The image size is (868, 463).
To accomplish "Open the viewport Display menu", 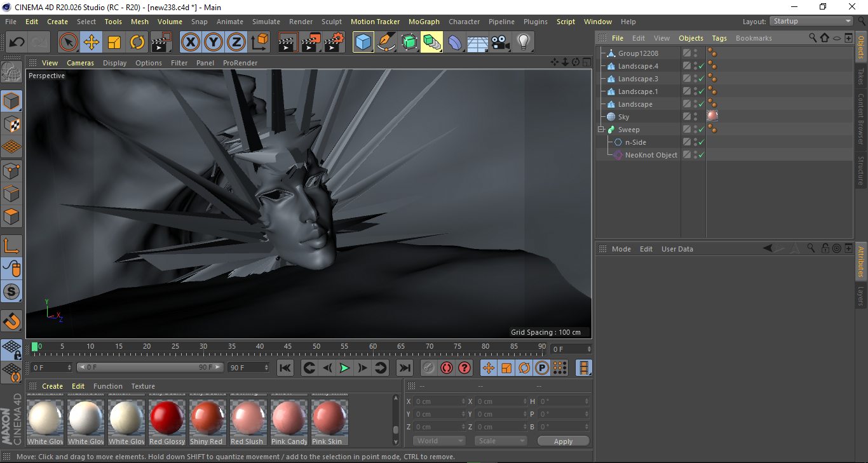I will point(115,63).
